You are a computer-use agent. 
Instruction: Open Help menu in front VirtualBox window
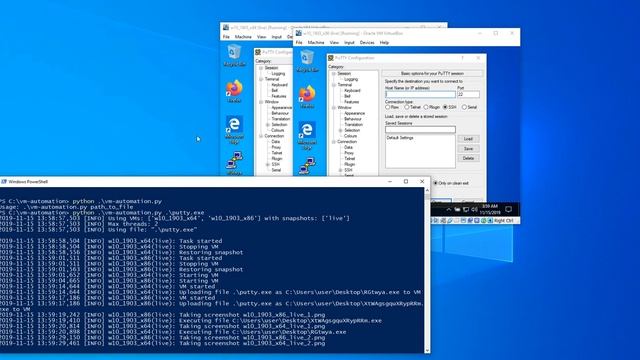click(x=384, y=42)
